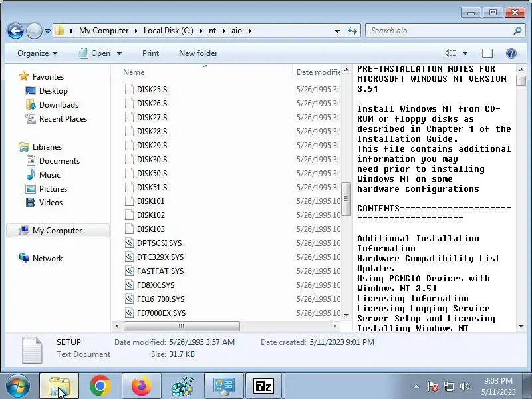Click the DTC329X.SYS file icon
This screenshot has width=532, height=399.
tap(129, 257)
